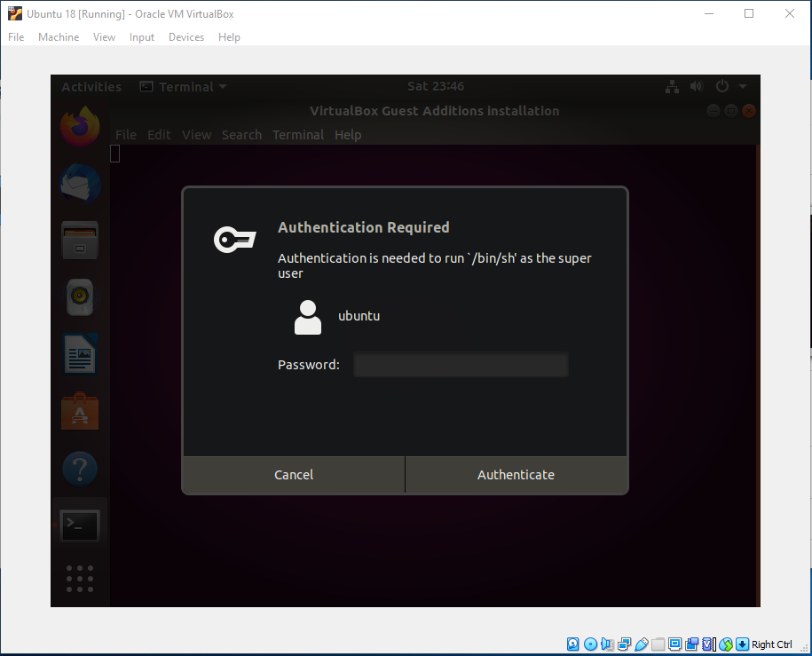
Task: Open the VirtualBox Help menu
Action: click(229, 37)
